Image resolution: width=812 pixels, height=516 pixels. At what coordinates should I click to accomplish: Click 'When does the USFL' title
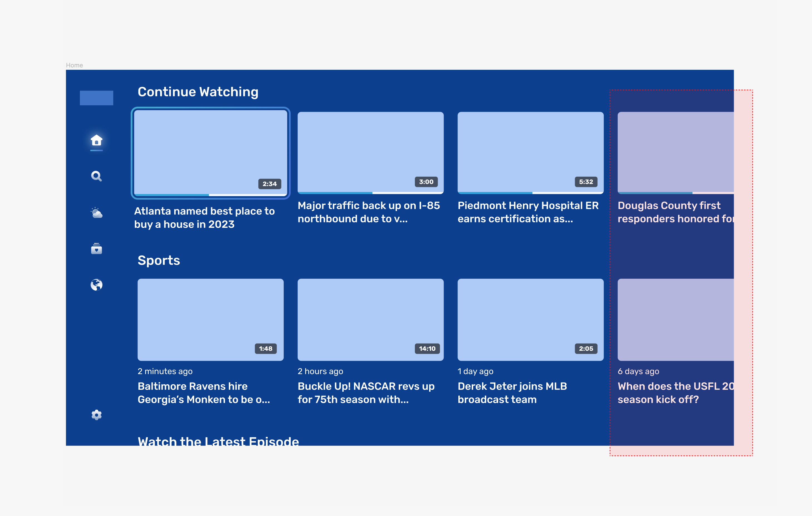[x=676, y=393]
